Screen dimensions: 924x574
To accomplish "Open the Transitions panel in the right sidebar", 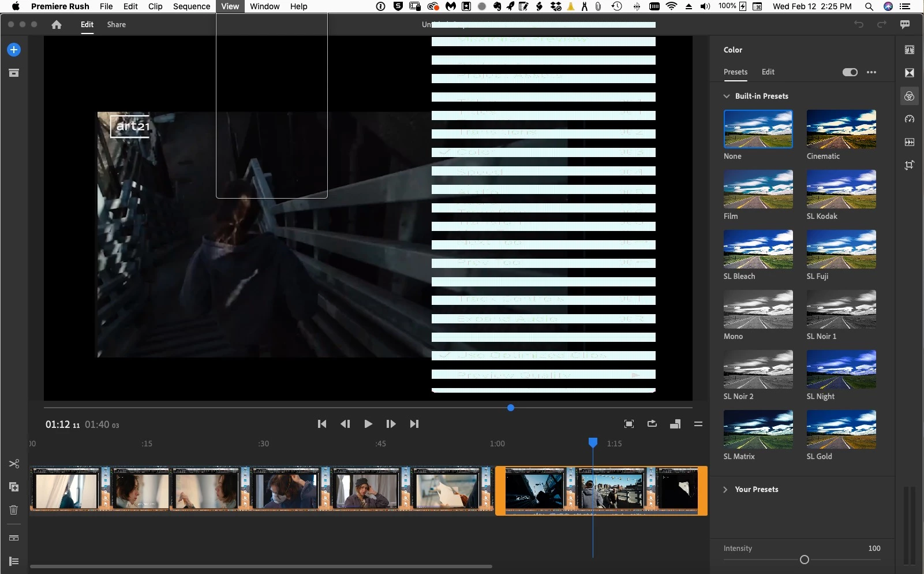I will point(910,73).
